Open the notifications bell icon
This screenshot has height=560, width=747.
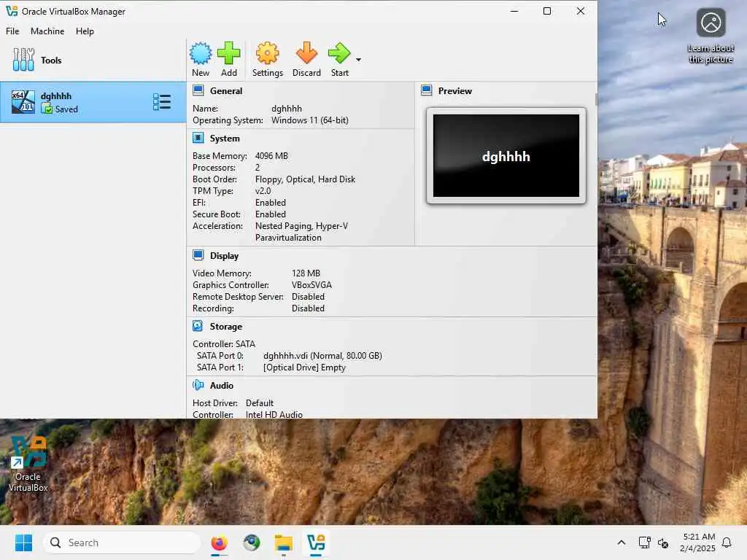[x=727, y=542]
